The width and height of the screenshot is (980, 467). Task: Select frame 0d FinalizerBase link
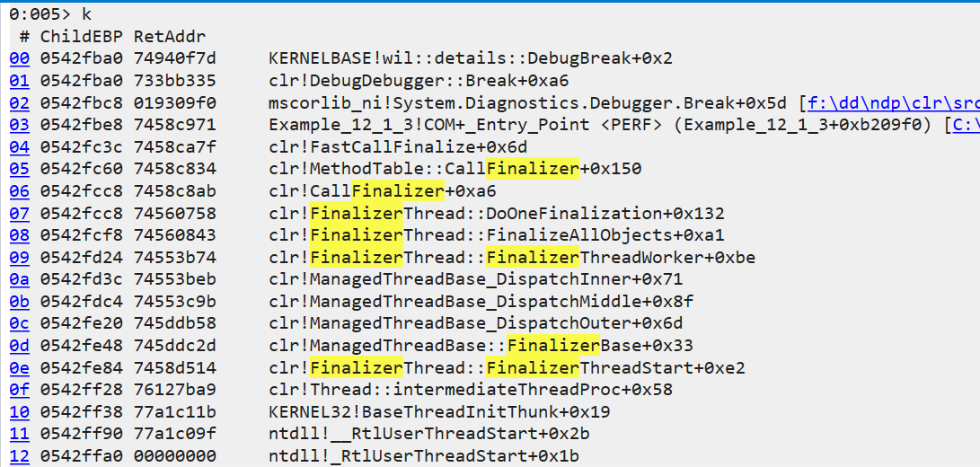(x=20, y=346)
